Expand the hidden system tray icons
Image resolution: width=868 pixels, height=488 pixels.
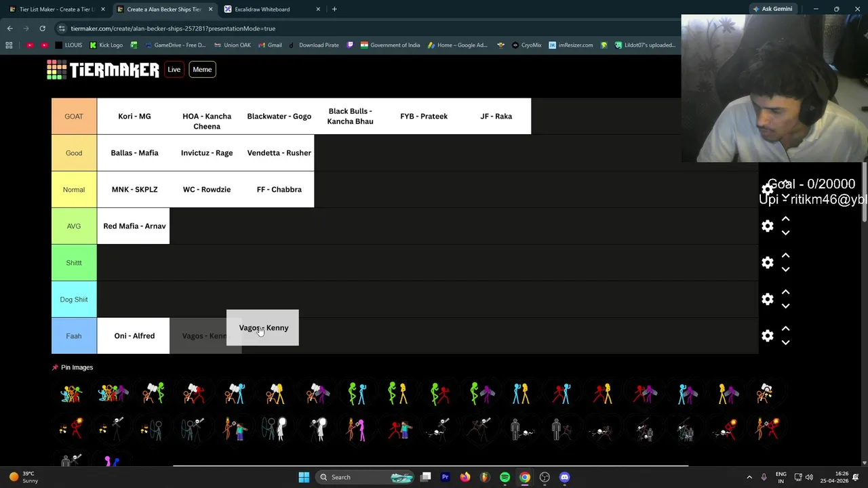(749, 477)
